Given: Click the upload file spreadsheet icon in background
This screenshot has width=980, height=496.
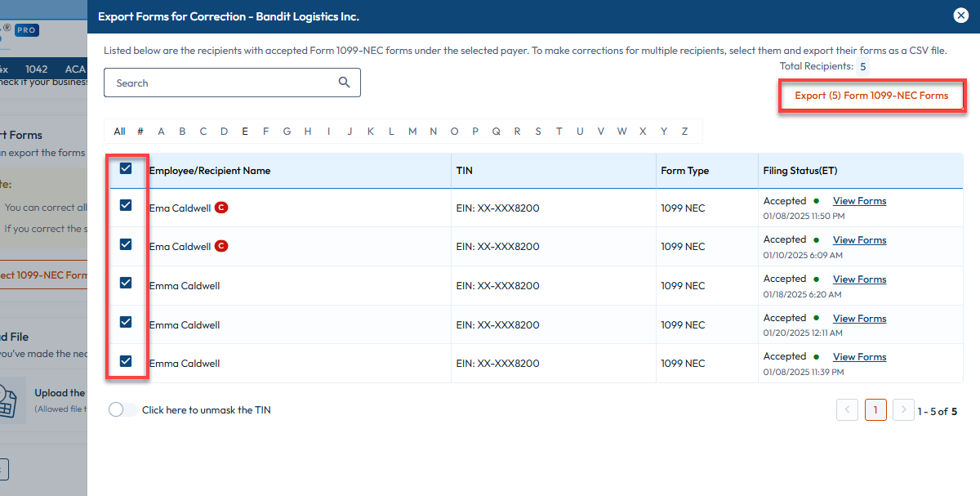Looking at the screenshot, I should click(x=8, y=400).
